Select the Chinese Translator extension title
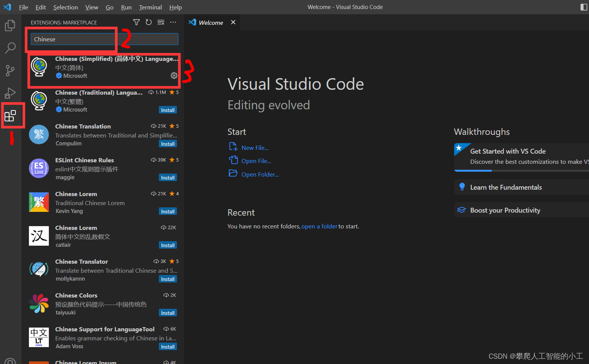Viewport: 589px width, 364px height. (82, 262)
